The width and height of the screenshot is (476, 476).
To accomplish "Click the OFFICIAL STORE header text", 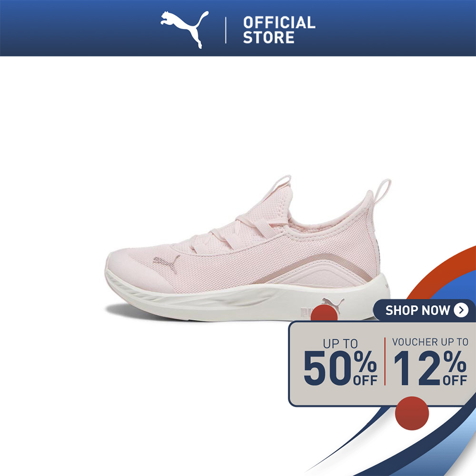I will coord(279,30).
